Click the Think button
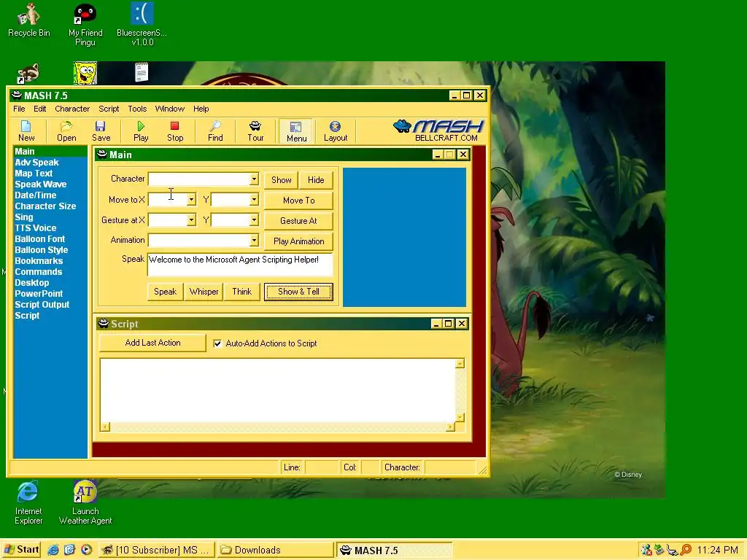The width and height of the screenshot is (747, 560). click(242, 292)
